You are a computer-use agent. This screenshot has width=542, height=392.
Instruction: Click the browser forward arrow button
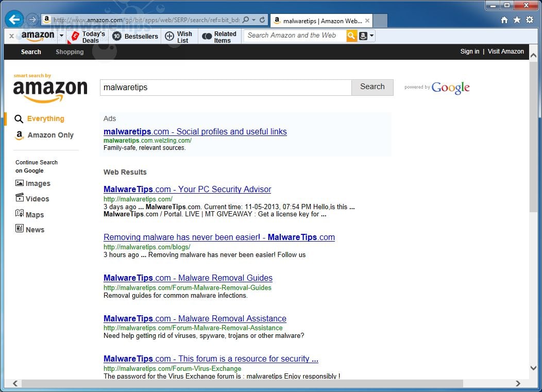point(32,20)
